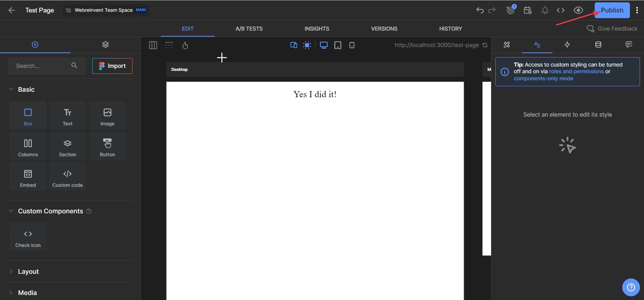Toggle the heatmap flame icon
This screenshot has width=644, height=300.
coord(185,45)
